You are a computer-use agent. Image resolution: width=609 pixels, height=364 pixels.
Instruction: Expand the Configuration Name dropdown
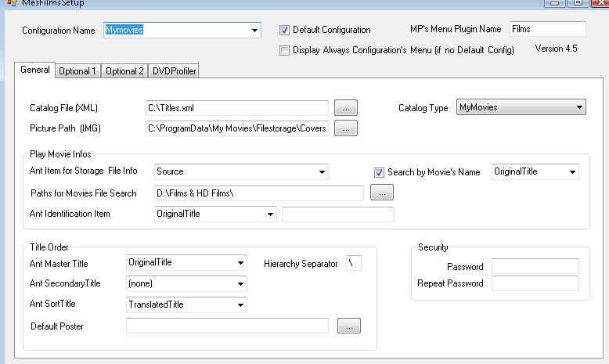coord(254,31)
